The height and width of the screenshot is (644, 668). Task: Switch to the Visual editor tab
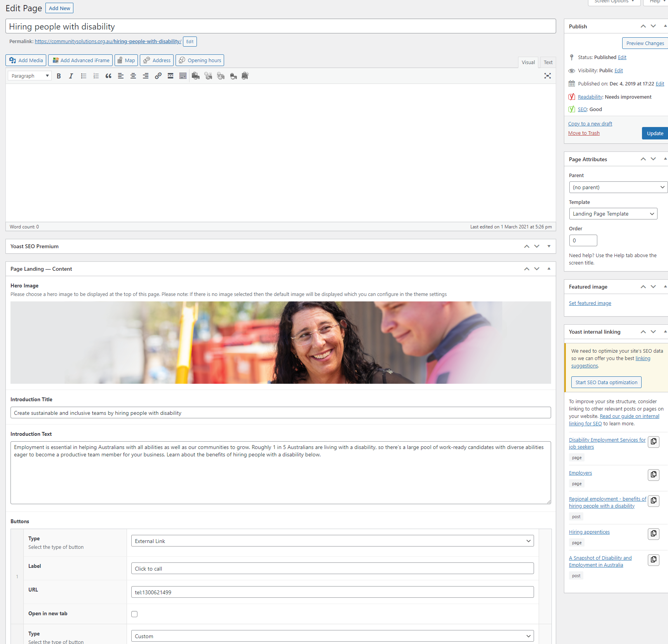click(x=528, y=62)
